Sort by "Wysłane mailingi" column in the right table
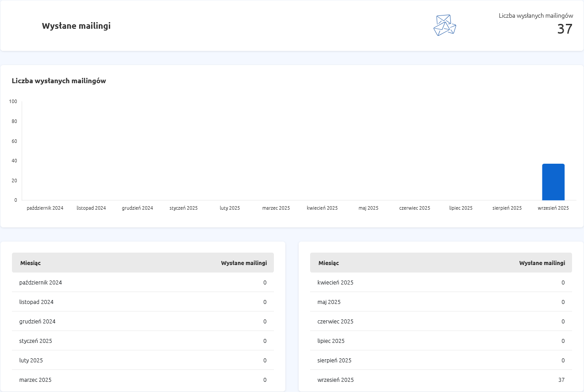This screenshot has width=584, height=392. click(x=542, y=263)
